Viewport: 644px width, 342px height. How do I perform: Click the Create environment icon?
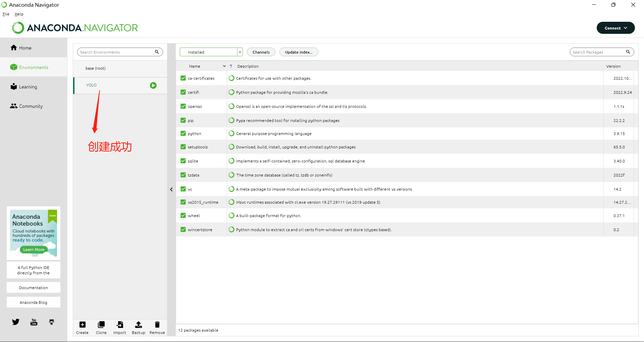coord(82,325)
